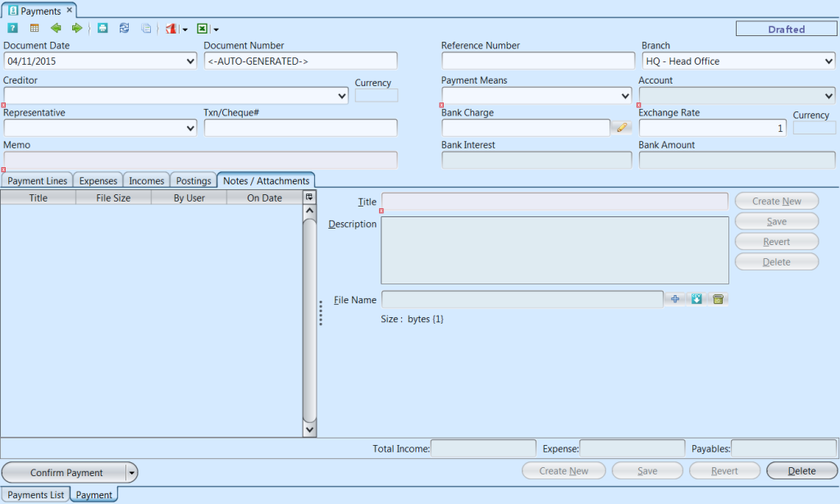Click the bottom Create New button
This screenshot has height=504, width=840.
click(564, 471)
